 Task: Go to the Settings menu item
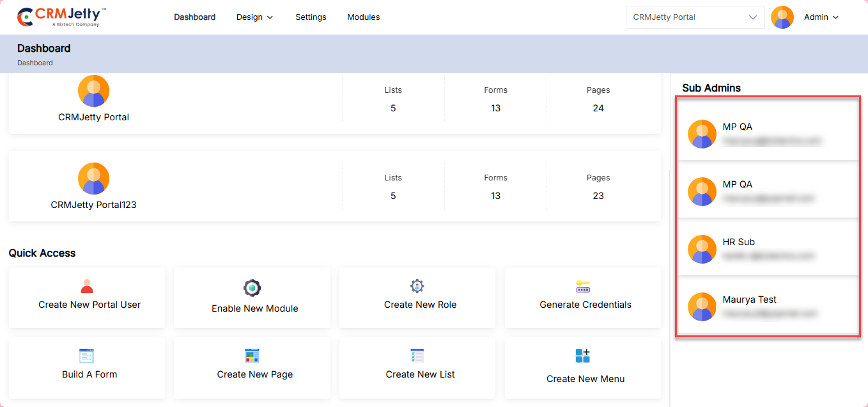311,17
